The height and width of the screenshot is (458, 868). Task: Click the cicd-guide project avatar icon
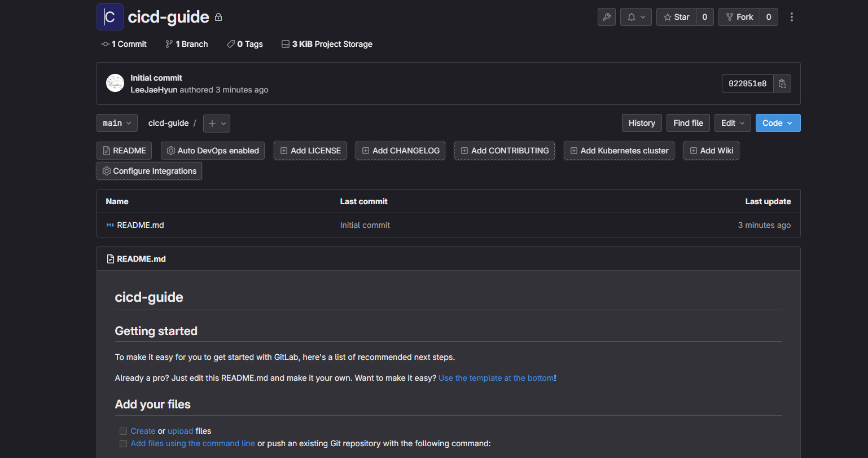point(110,17)
